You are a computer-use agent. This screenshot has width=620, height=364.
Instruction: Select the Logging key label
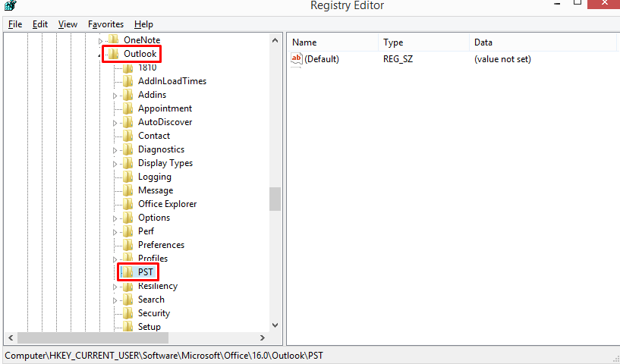coord(155,177)
